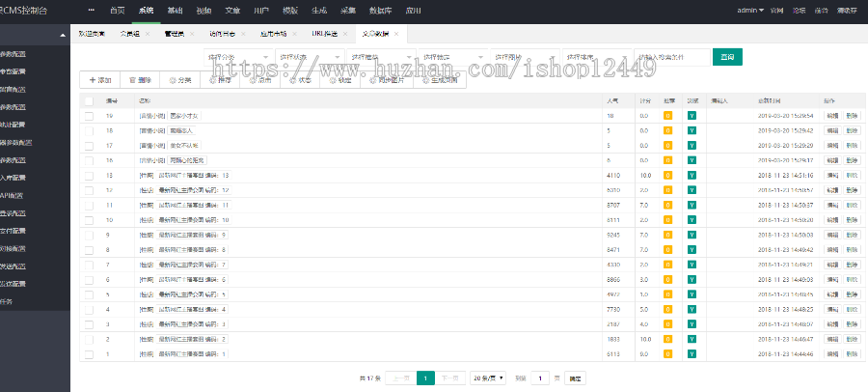Click green Y badge in row 13
This screenshot has width=868, height=392.
click(692, 175)
